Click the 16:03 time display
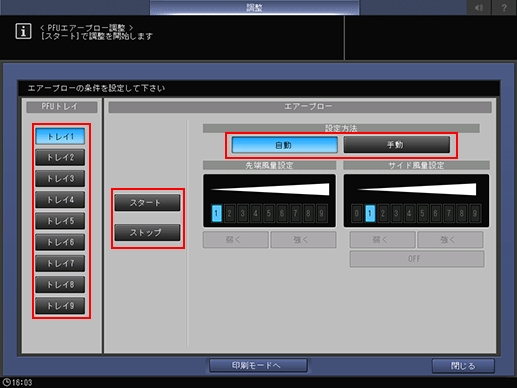 (22, 383)
